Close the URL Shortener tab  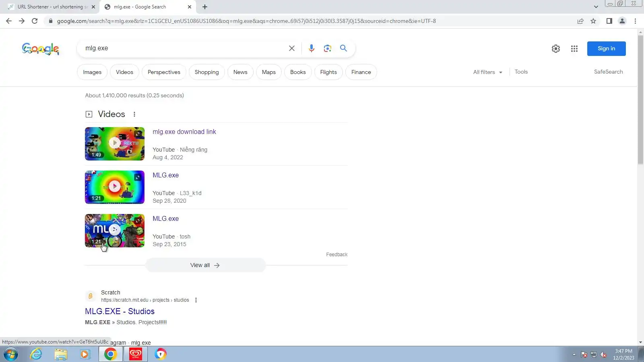pyautogui.click(x=93, y=7)
